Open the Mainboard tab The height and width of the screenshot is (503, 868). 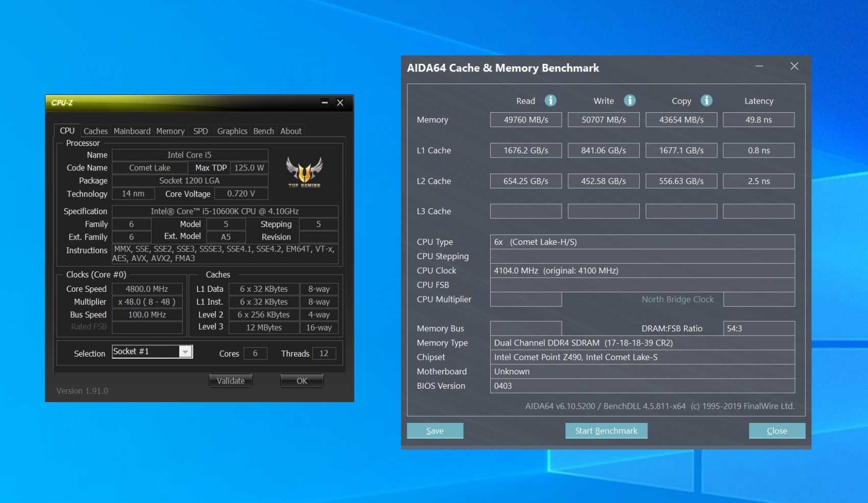pos(132,131)
